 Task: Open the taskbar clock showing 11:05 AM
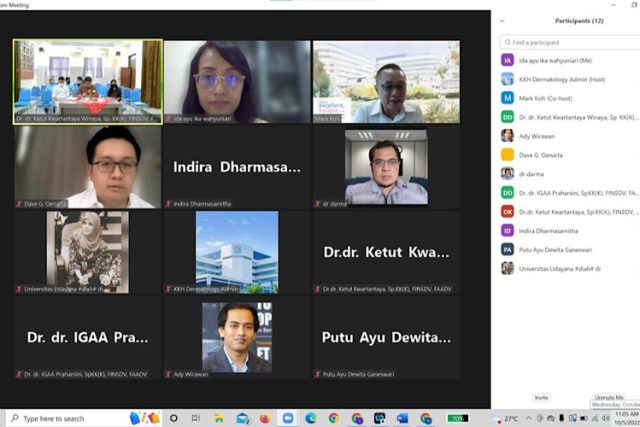coord(627,418)
